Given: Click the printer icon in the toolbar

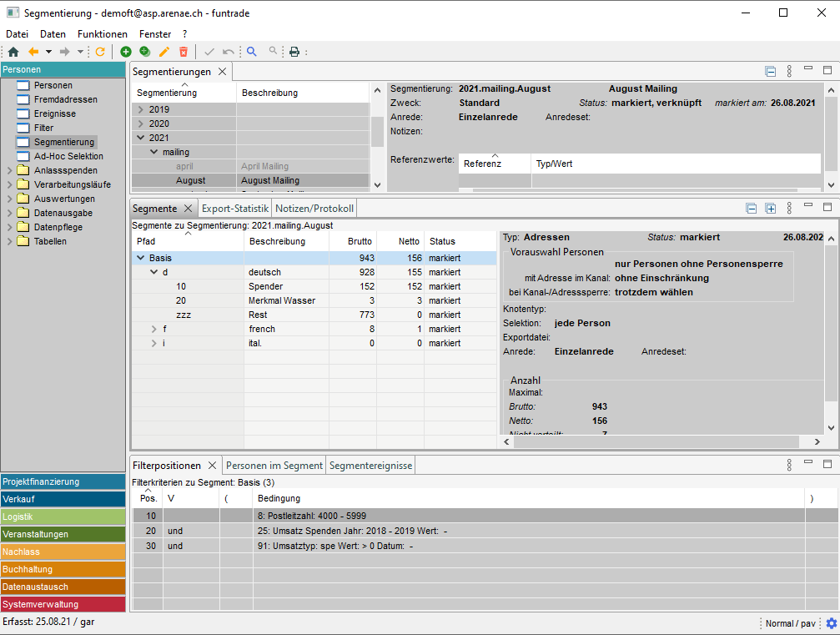Looking at the screenshot, I should tap(294, 52).
